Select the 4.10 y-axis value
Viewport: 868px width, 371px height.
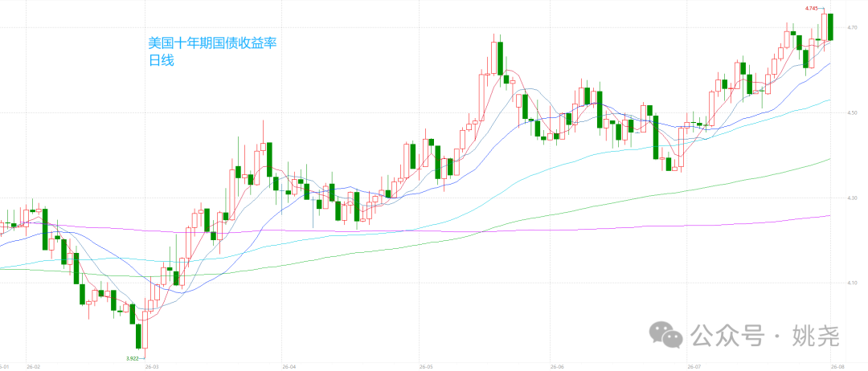pyautogui.click(x=851, y=283)
